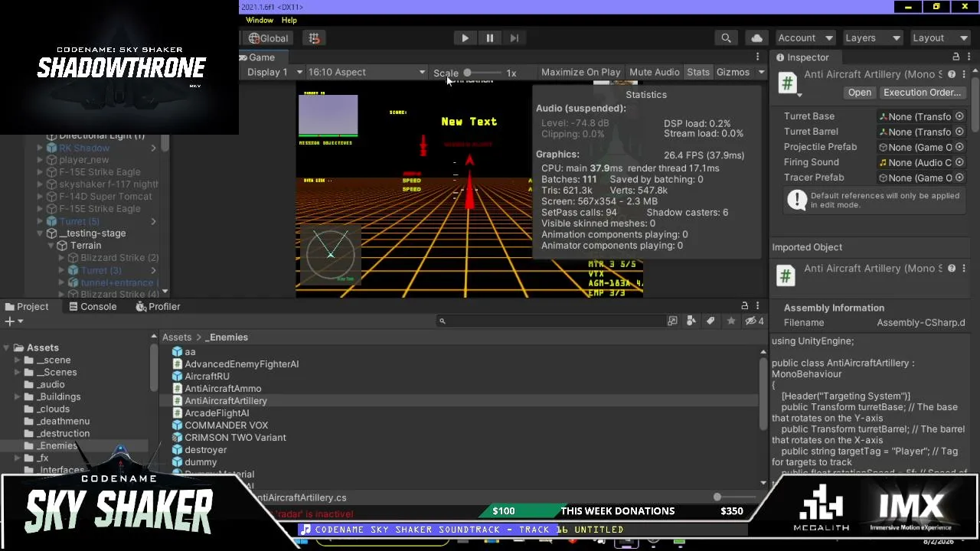Open the Game view more options menu
980x551 pixels.
[758, 57]
